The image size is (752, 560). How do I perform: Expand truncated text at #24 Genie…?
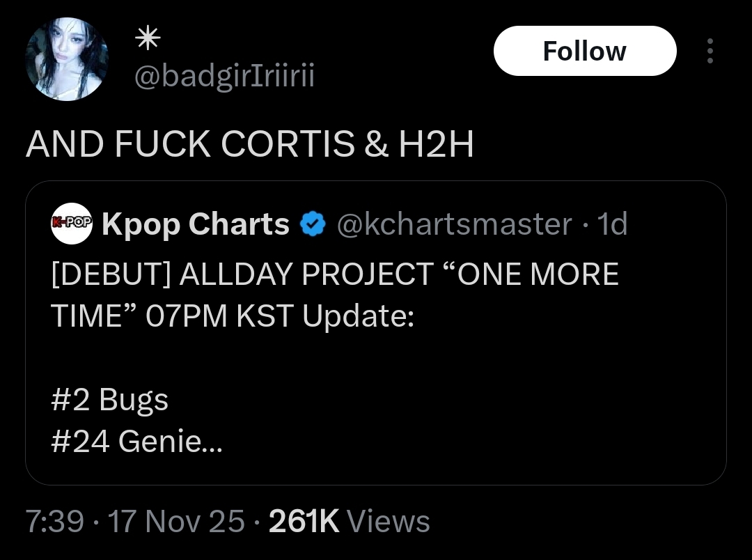(136, 441)
